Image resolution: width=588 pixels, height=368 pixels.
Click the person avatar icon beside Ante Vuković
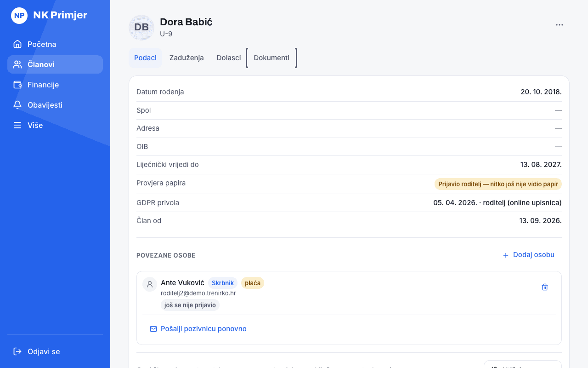click(150, 284)
